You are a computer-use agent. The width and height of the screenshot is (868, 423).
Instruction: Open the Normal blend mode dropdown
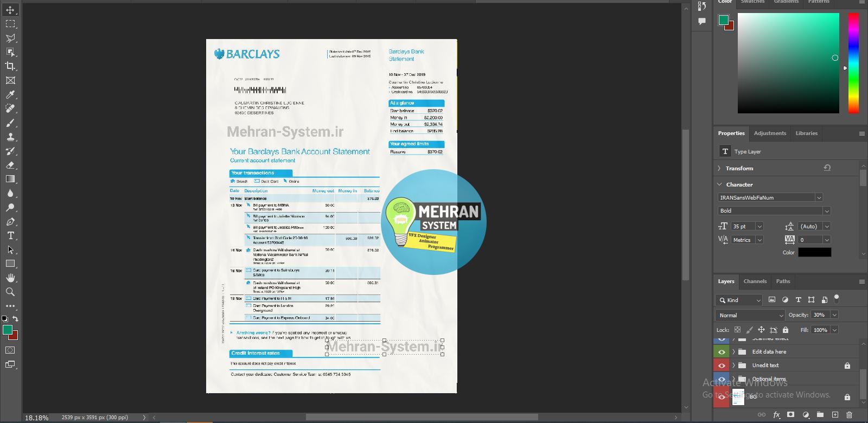(750, 315)
